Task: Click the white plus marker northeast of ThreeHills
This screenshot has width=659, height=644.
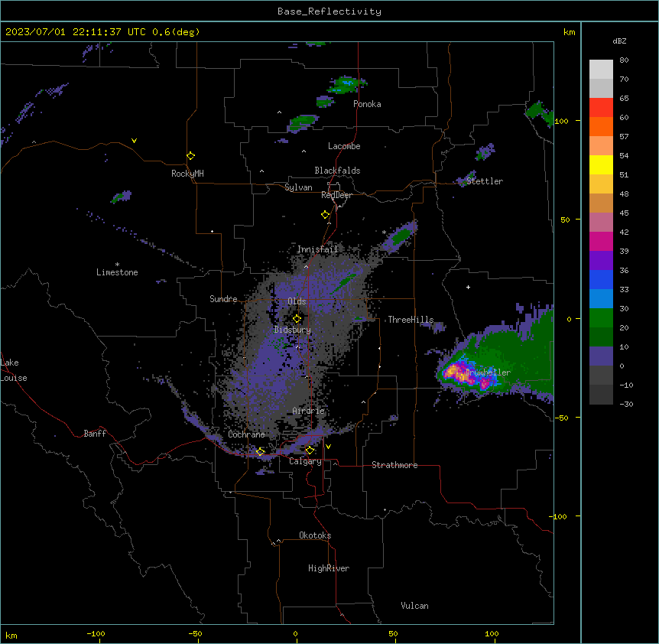Action: (468, 287)
